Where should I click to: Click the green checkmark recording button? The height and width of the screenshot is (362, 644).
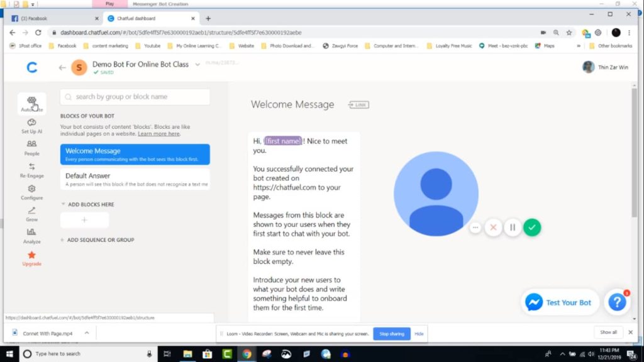click(x=532, y=228)
